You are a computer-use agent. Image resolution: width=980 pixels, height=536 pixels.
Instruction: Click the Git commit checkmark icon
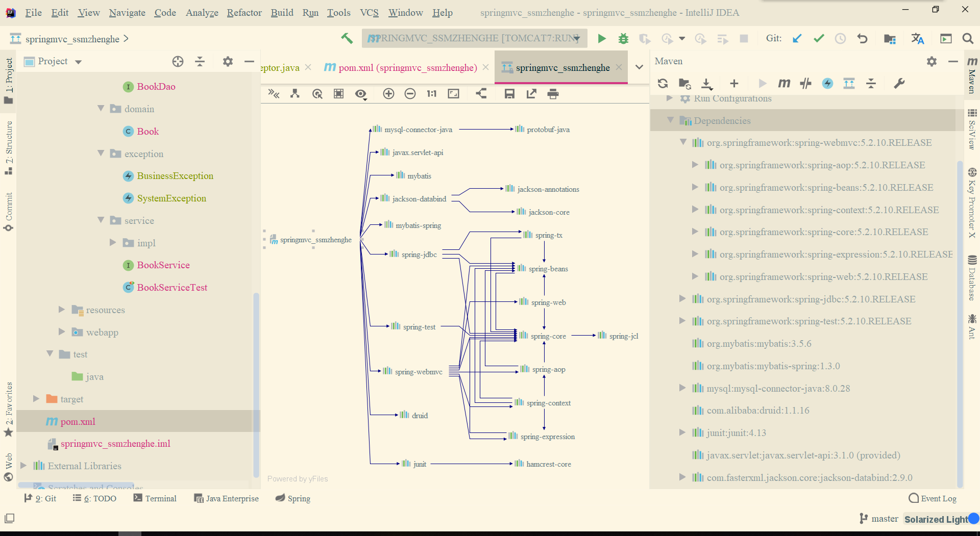[819, 39]
